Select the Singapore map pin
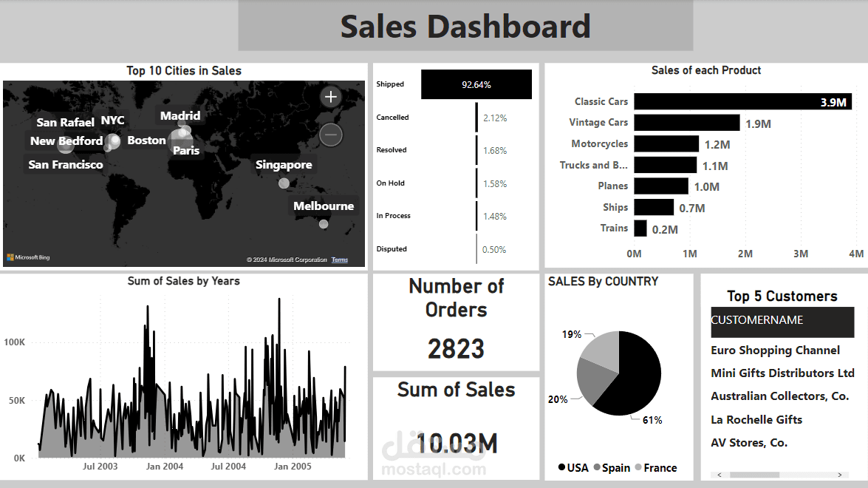868x488 pixels. click(x=284, y=183)
